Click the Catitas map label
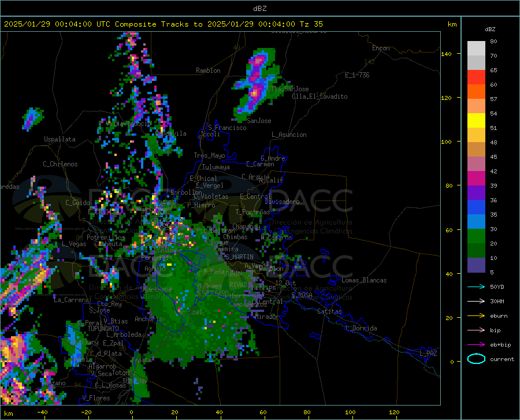Viewport: 520px width, 420px height. (x=329, y=311)
